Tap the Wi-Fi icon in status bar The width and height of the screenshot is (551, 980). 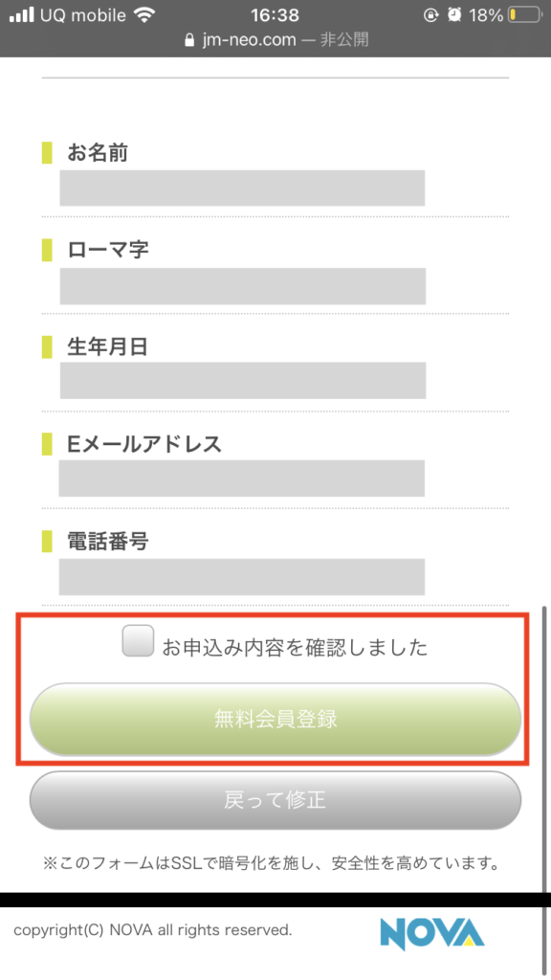pos(144,15)
